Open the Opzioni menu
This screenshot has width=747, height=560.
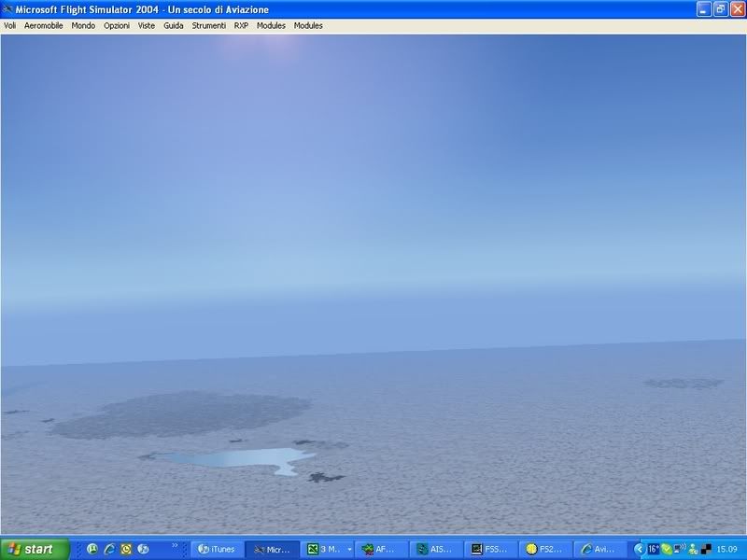pos(117,26)
